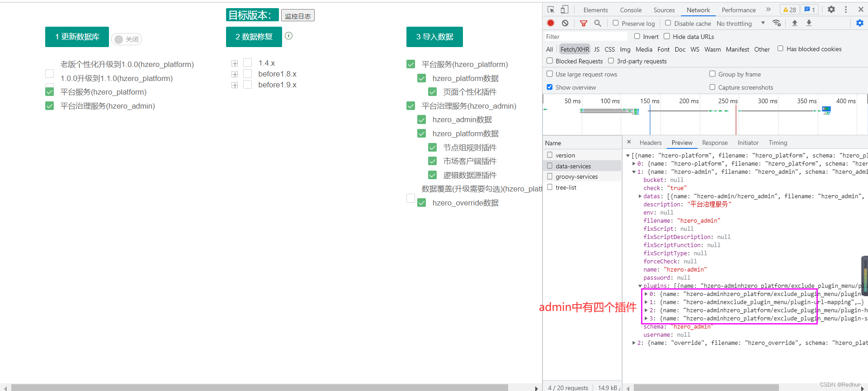868x391 pixels.
Task: Click the import HAR upload arrow icon
Action: coord(794,23)
